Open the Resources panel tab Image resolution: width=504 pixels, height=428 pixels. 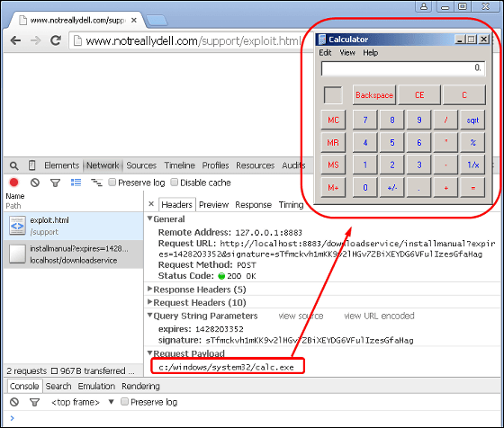pos(256,165)
